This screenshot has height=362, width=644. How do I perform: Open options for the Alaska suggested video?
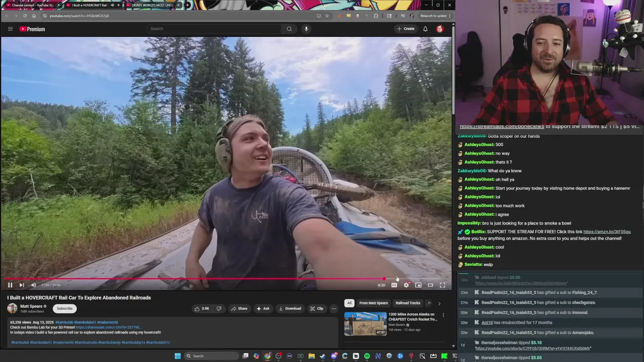tap(443, 315)
